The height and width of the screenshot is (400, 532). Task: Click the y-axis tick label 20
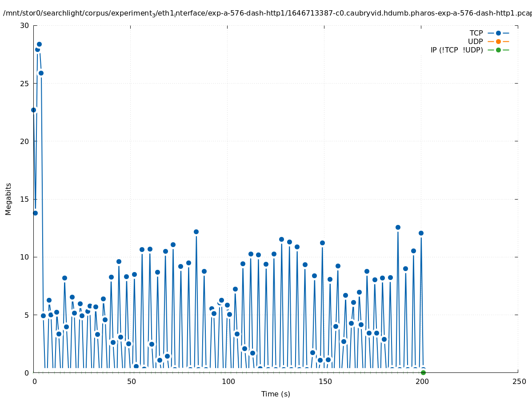(24, 141)
